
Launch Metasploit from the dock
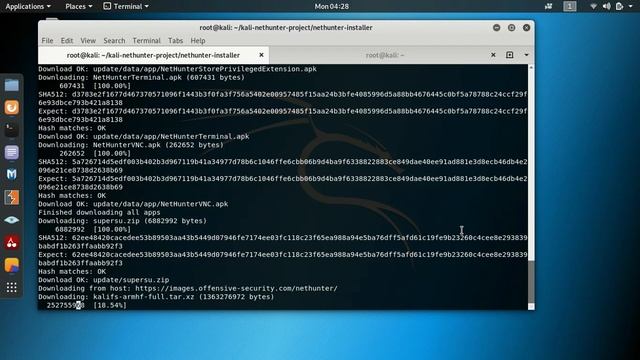click(11, 175)
